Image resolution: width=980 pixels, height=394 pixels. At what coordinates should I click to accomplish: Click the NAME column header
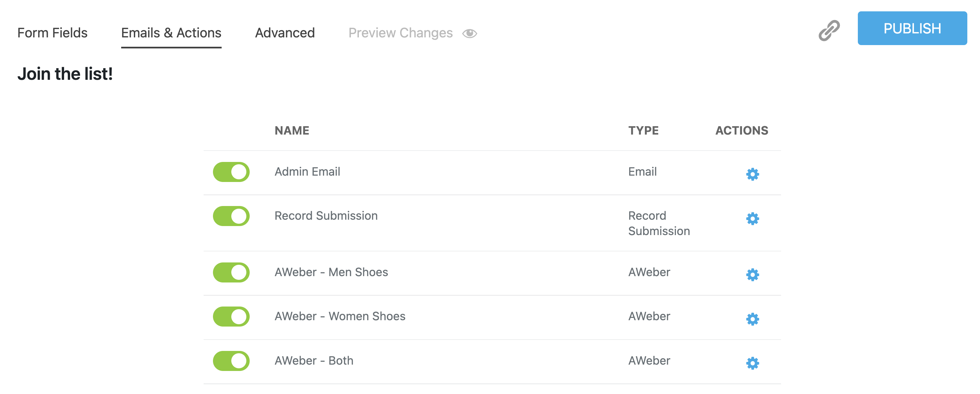click(x=292, y=131)
